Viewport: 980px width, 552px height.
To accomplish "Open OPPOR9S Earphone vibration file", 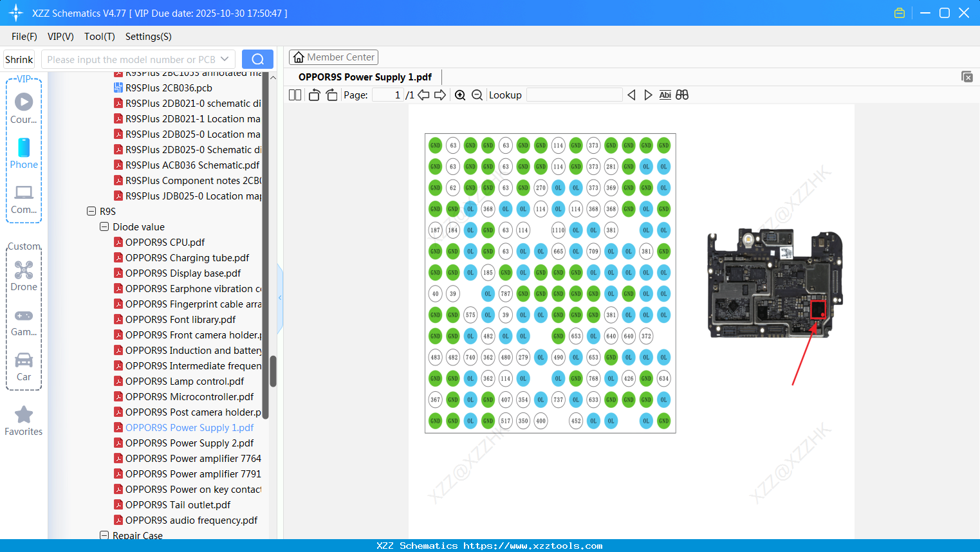I will tap(193, 289).
